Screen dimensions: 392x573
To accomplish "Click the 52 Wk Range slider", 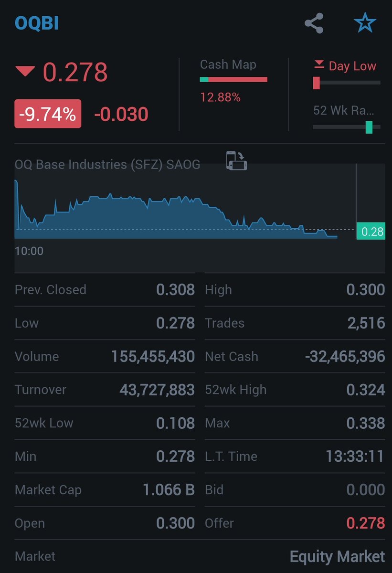I will coord(347,127).
